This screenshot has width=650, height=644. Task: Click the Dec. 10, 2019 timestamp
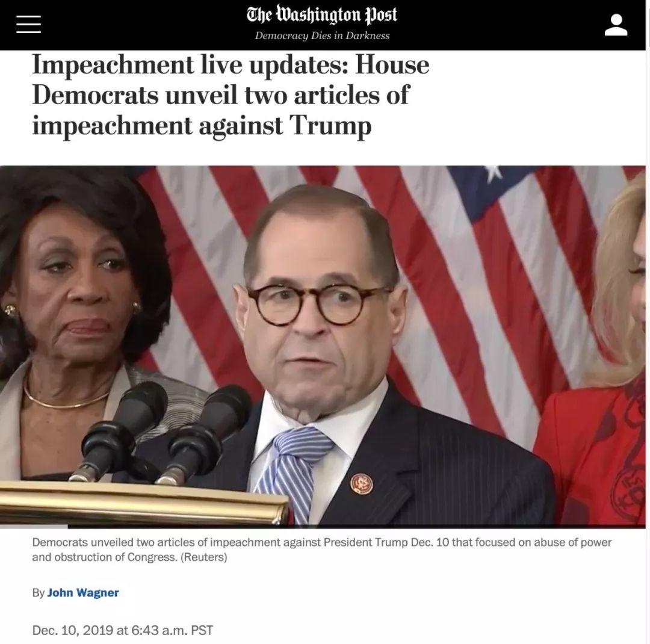(122, 630)
